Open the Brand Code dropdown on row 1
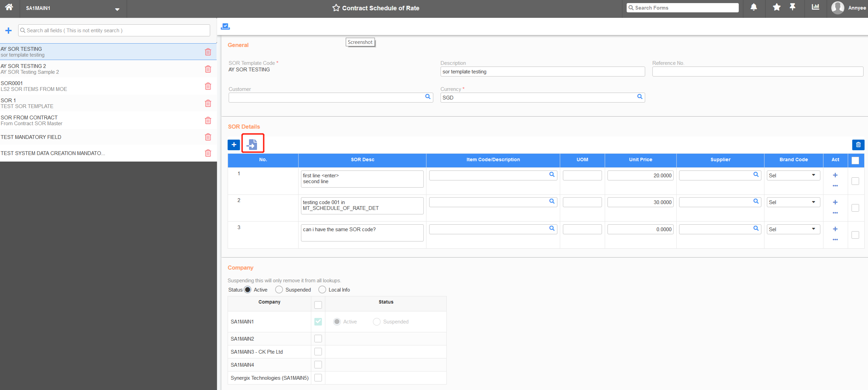Image resolution: width=868 pixels, height=390 pixels. tap(814, 175)
